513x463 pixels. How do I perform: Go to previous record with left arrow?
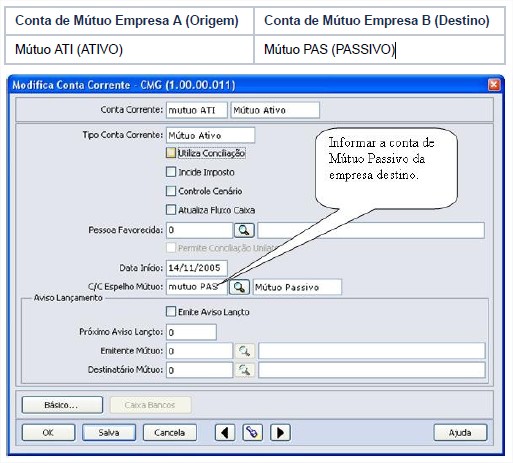point(225,433)
